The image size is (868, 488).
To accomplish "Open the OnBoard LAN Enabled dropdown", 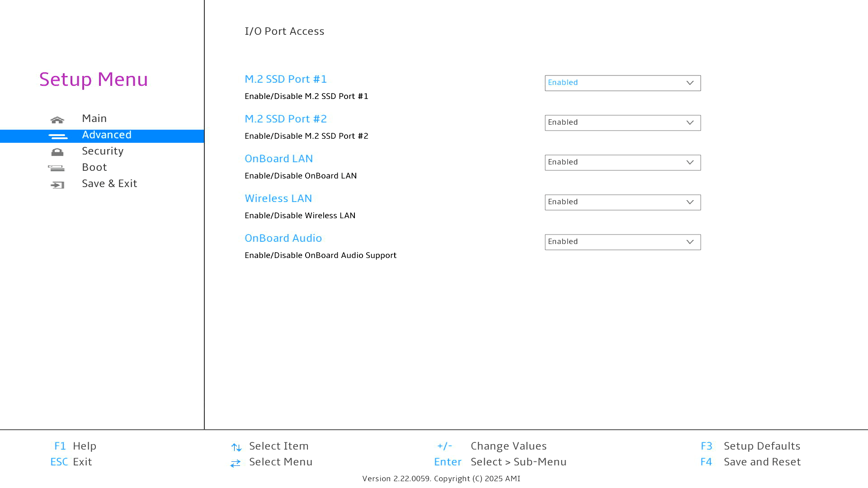I will 622,163.
